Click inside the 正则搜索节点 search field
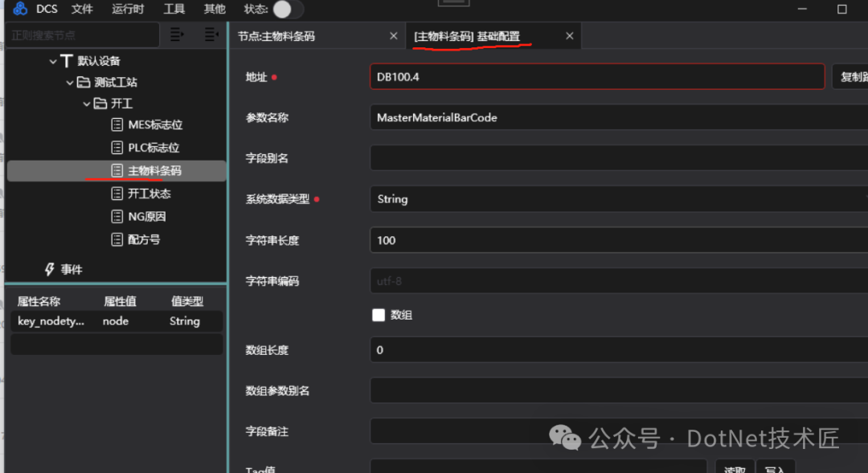Screen dimensions: 868x473 [80, 35]
